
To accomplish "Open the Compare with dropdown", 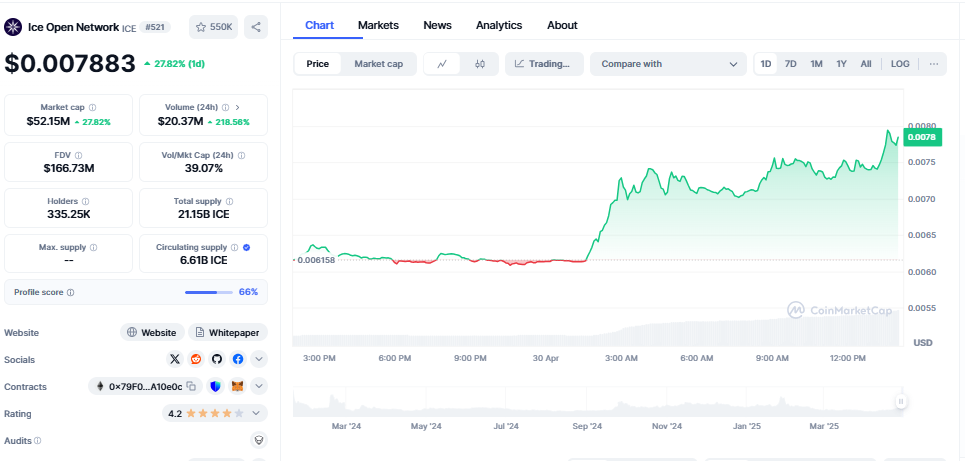I will [x=668, y=64].
